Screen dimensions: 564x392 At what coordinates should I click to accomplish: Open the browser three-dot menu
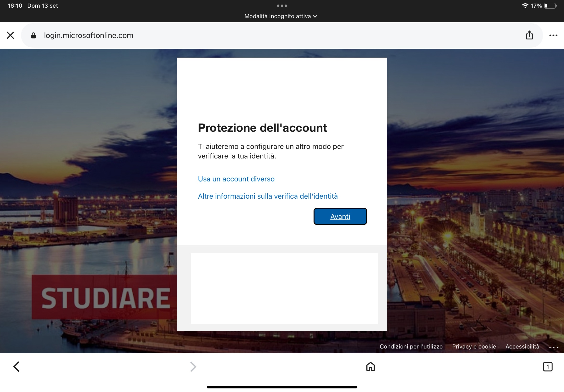coord(553,35)
